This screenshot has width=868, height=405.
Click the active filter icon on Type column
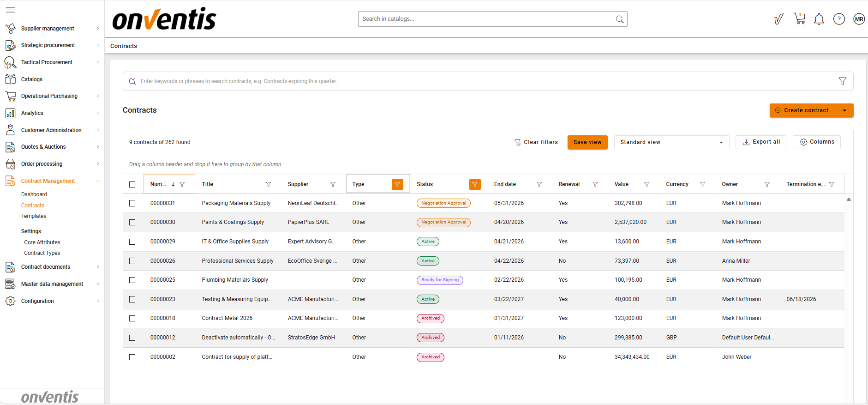pyautogui.click(x=397, y=184)
